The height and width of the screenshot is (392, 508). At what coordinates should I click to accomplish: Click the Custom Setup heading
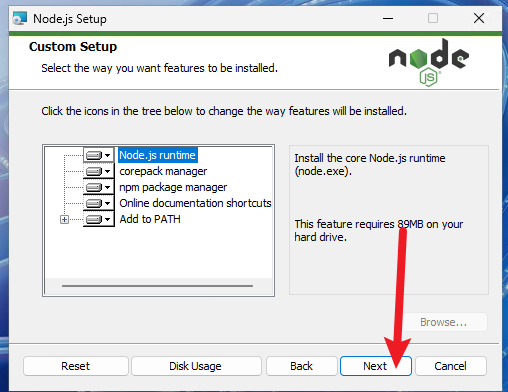tap(73, 47)
